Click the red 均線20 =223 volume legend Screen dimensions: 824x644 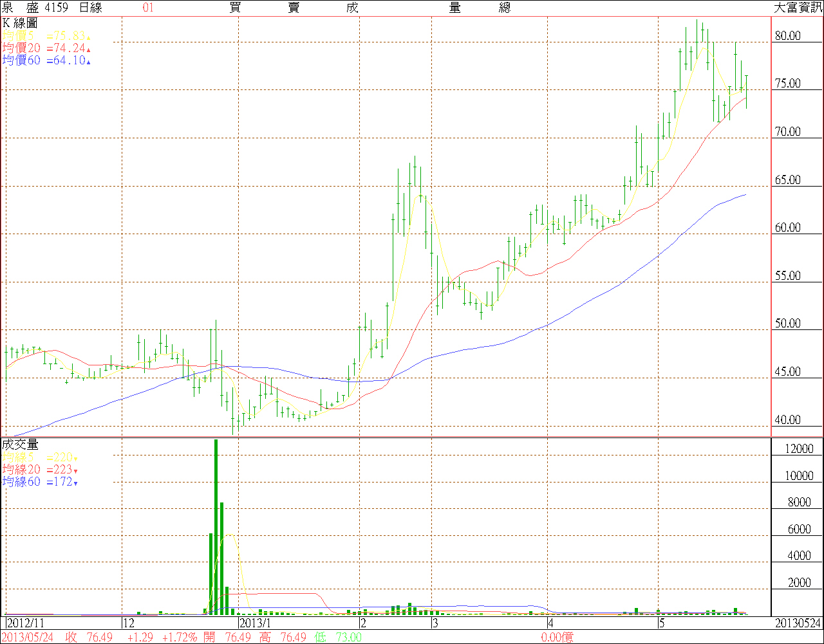37,470
